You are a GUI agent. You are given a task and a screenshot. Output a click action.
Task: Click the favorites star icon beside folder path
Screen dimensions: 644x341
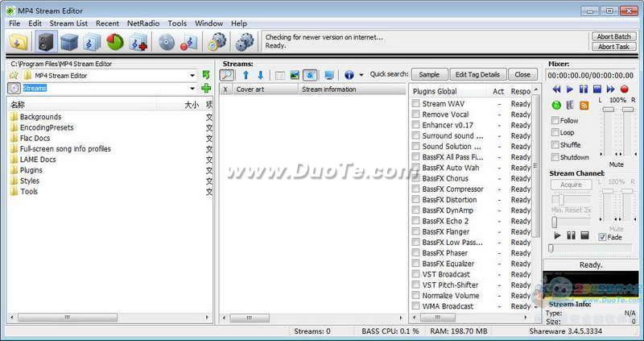pos(14,75)
